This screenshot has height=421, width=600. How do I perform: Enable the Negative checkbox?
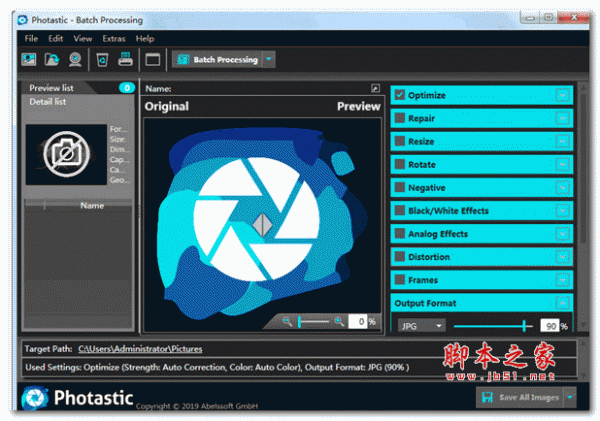tap(399, 187)
